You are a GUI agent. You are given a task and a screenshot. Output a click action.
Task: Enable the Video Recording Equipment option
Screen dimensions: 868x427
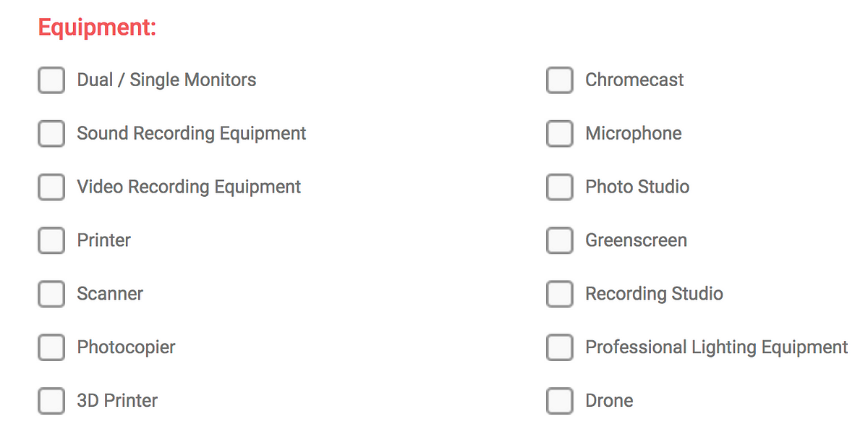point(51,187)
